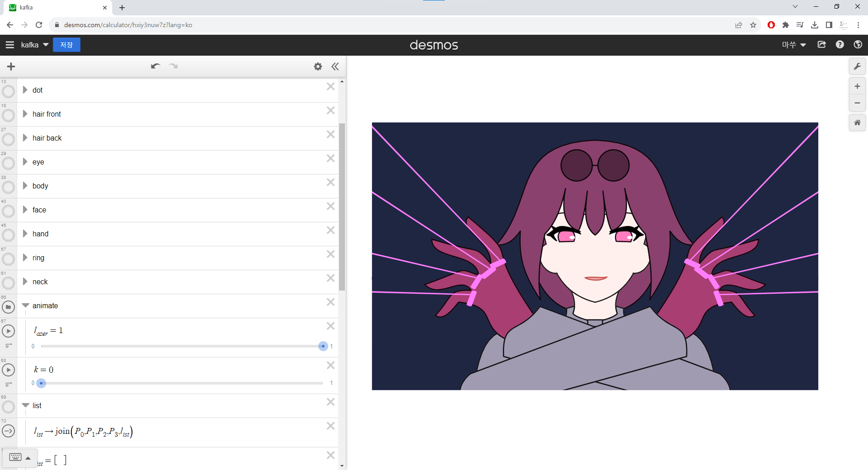Image resolution: width=868 pixels, height=470 pixels.
Task: Collapse the expression list panel
Action: pos(335,66)
